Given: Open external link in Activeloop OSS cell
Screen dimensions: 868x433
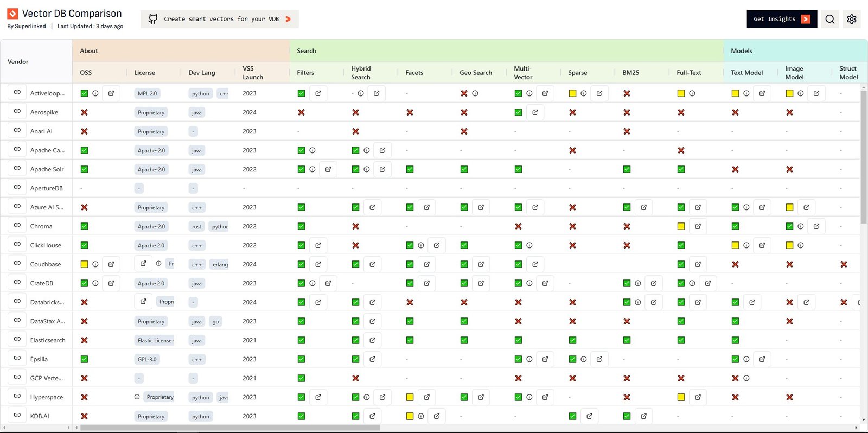Looking at the screenshot, I should point(111,93).
